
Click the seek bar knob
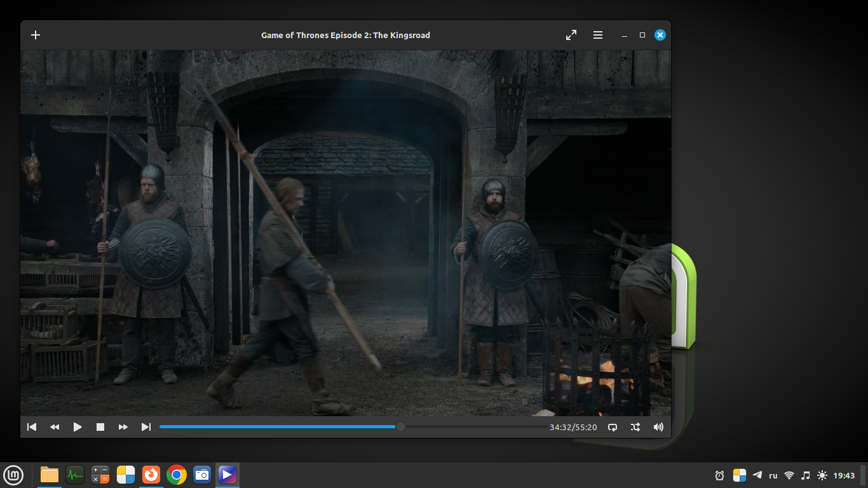pos(400,427)
